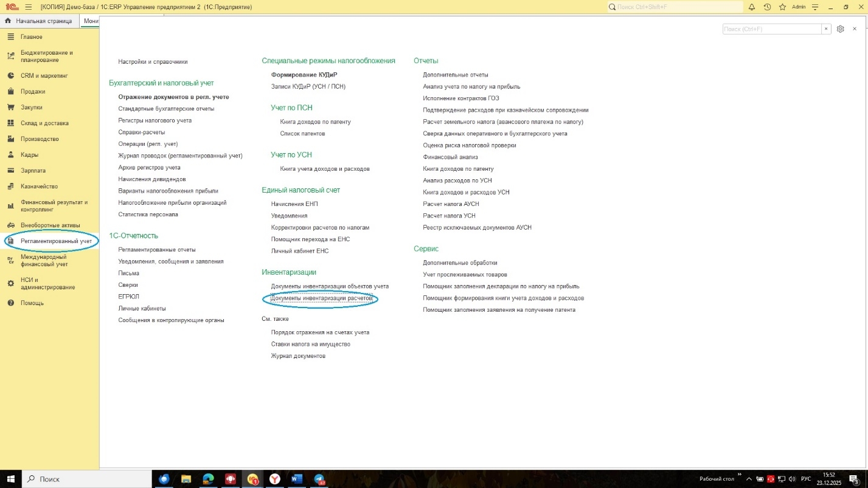This screenshot has width=868, height=488.
Task: Click Формирование КУДиР link
Action: (x=304, y=75)
